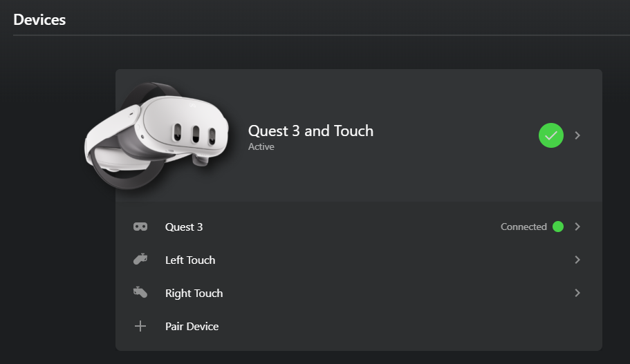630x364 pixels.
Task: Expand the Right Touch row chevron
Action: coord(577,293)
